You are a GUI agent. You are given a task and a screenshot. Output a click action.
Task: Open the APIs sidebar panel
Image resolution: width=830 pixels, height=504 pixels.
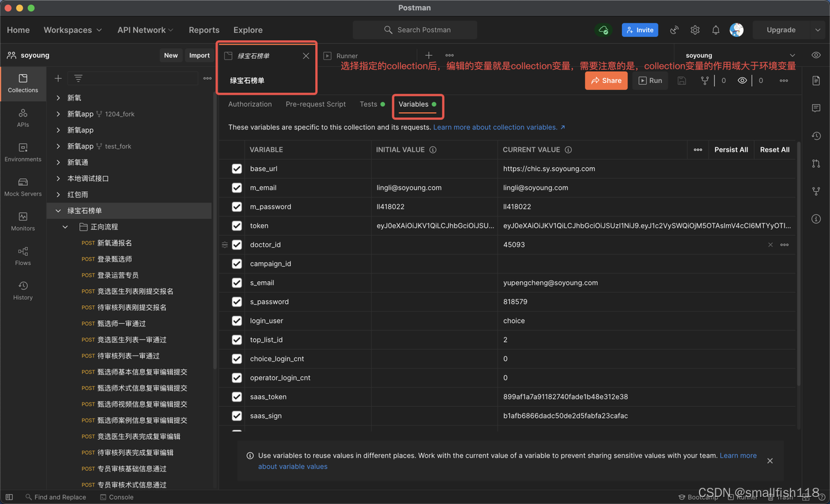pyautogui.click(x=23, y=118)
